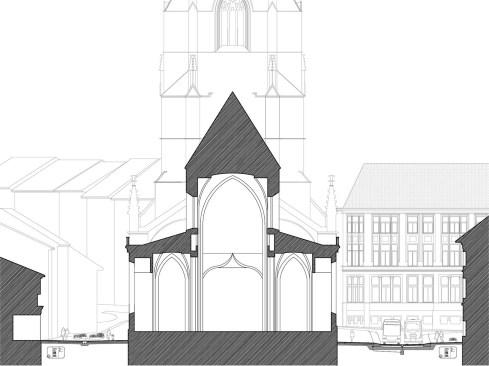Select the hatched building section at far left

tap(21, 310)
